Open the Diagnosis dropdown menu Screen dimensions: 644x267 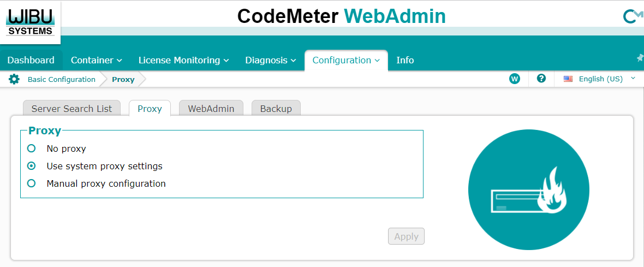pyautogui.click(x=270, y=60)
